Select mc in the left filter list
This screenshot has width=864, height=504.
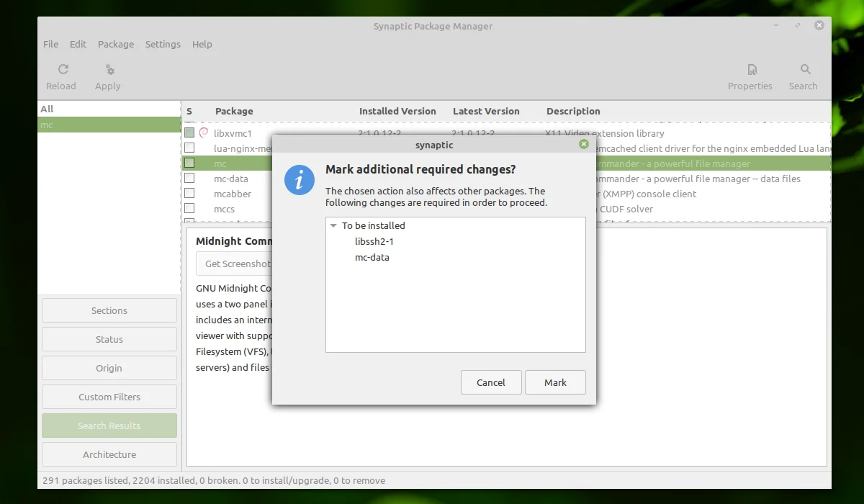tap(108, 125)
